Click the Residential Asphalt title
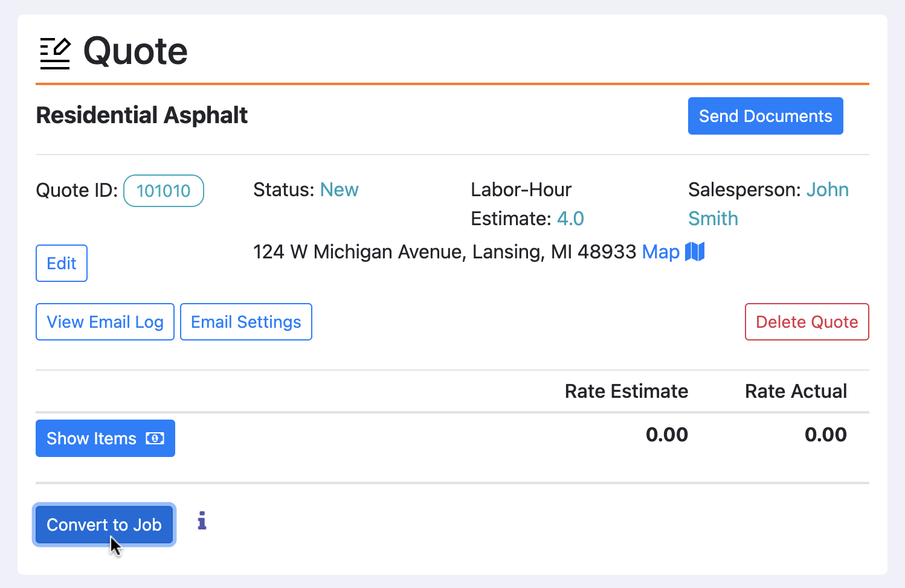The width and height of the screenshot is (905, 588). (142, 115)
